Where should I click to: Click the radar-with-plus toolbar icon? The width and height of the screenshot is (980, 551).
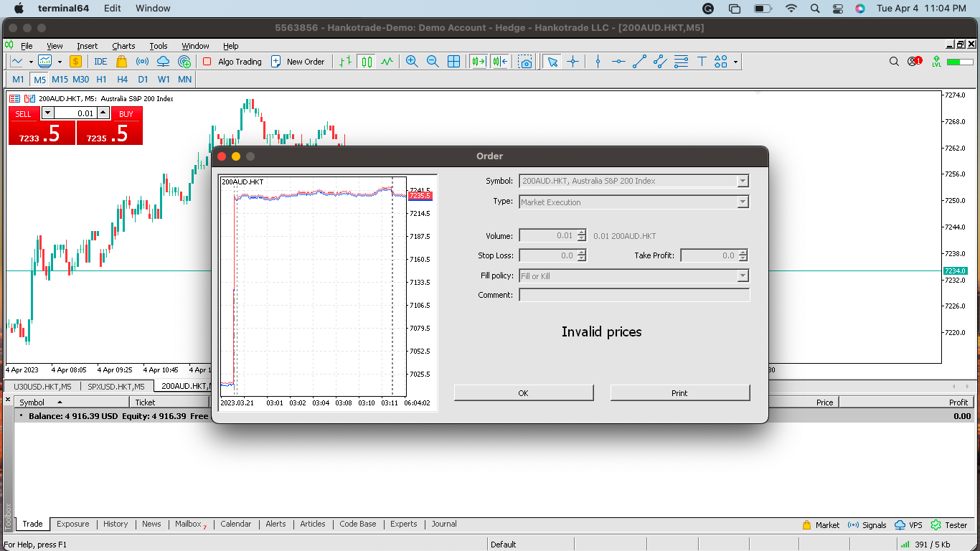pos(184,62)
